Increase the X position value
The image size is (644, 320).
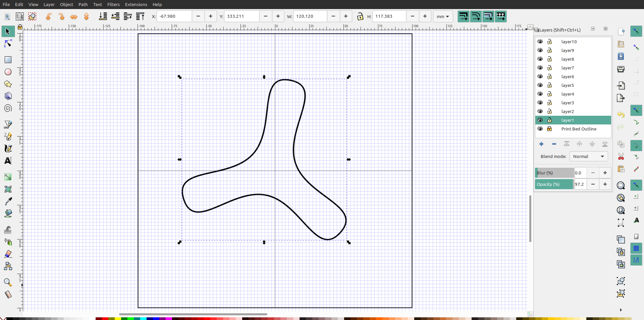211,16
